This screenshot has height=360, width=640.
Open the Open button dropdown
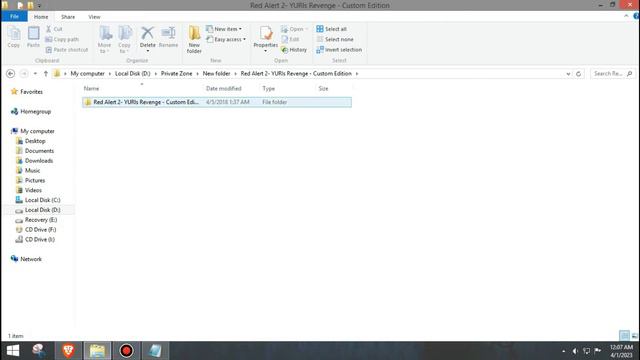[307, 29]
